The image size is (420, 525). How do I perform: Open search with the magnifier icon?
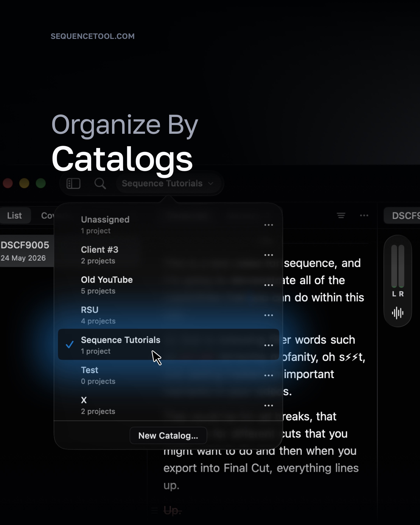pos(100,183)
